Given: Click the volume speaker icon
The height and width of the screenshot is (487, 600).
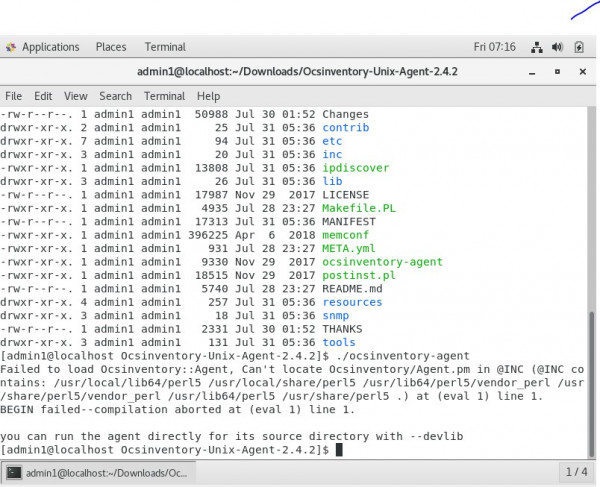Looking at the screenshot, I should tap(557, 47).
